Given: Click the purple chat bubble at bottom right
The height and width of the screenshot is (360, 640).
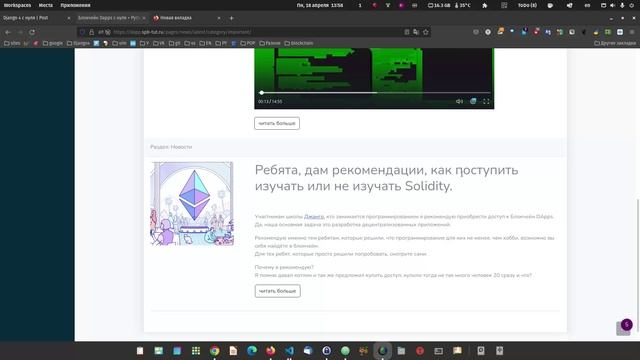Looking at the screenshot, I should (627, 324).
